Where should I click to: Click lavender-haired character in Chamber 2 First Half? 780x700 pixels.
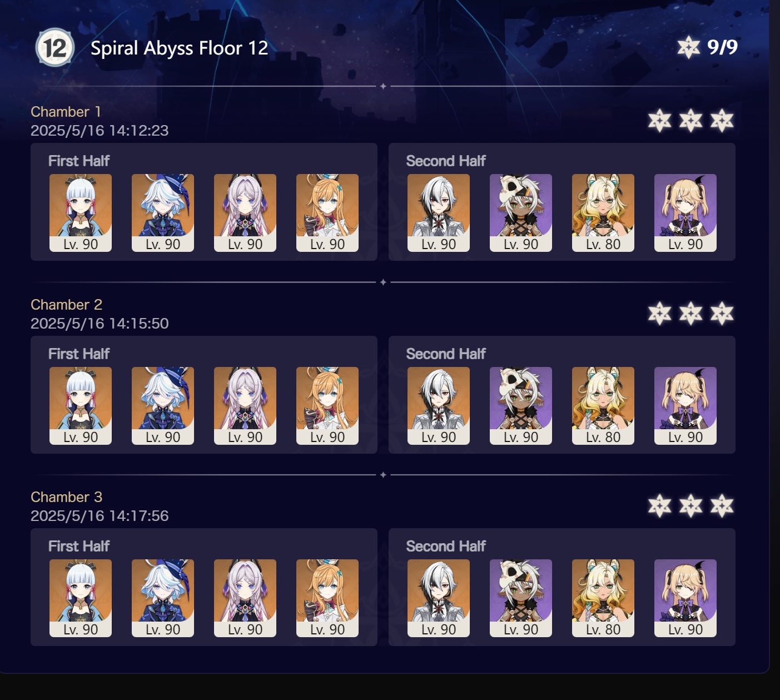pyautogui.click(x=245, y=406)
